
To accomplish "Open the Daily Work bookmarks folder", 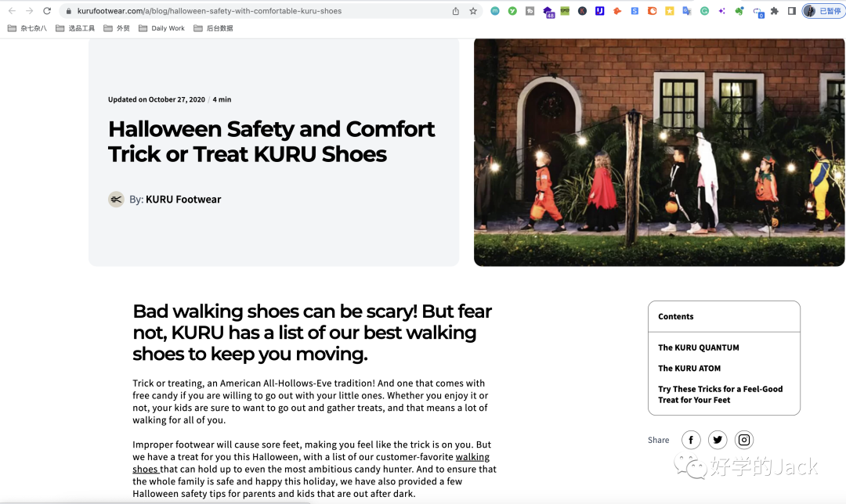I will click(x=161, y=28).
